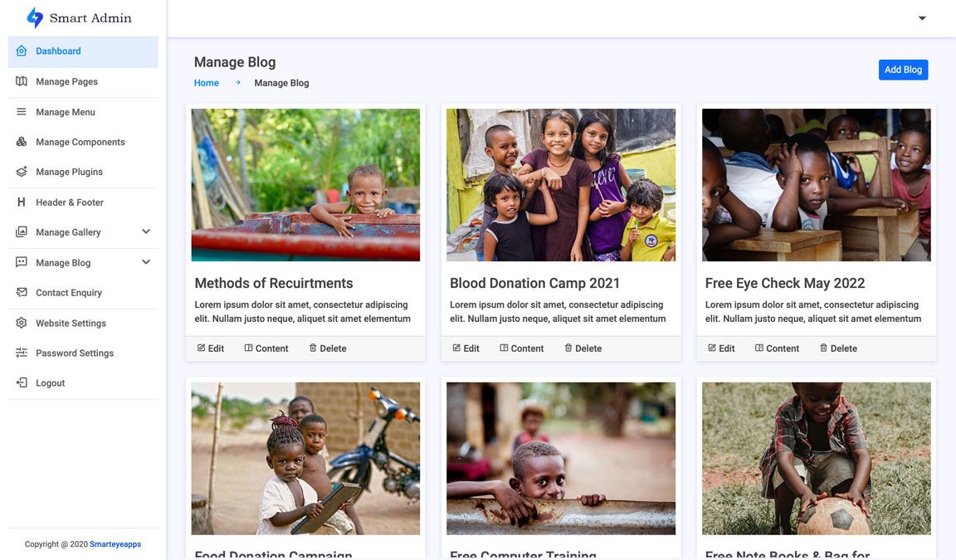956x560 pixels.
Task: Click the Blood Donation Camp 2021 thumbnail
Action: coord(561,185)
